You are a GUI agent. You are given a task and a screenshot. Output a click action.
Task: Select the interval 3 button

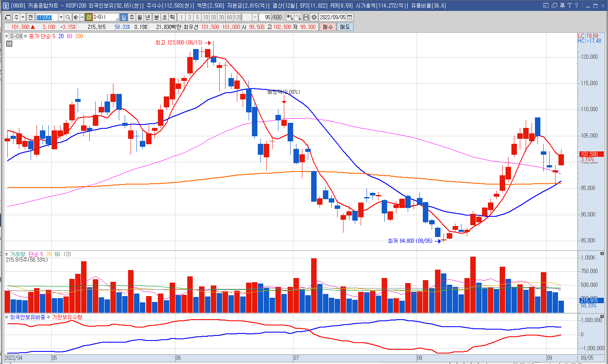coord(189,17)
